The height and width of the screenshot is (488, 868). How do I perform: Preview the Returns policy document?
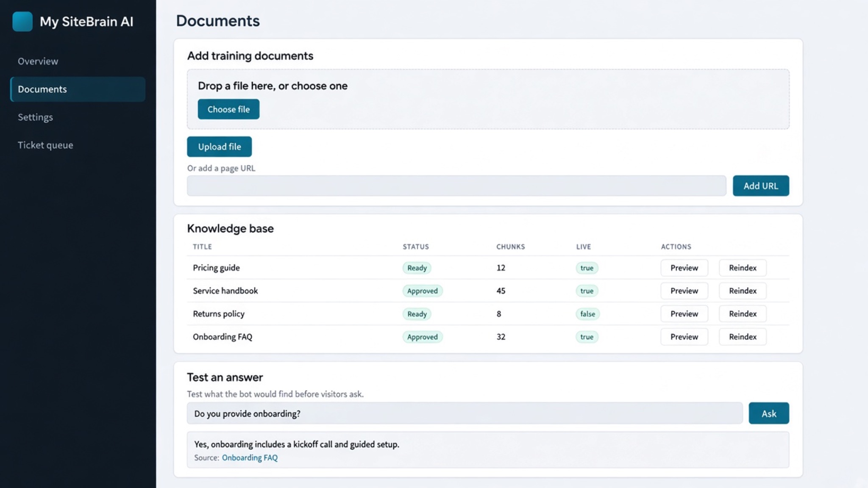point(684,314)
